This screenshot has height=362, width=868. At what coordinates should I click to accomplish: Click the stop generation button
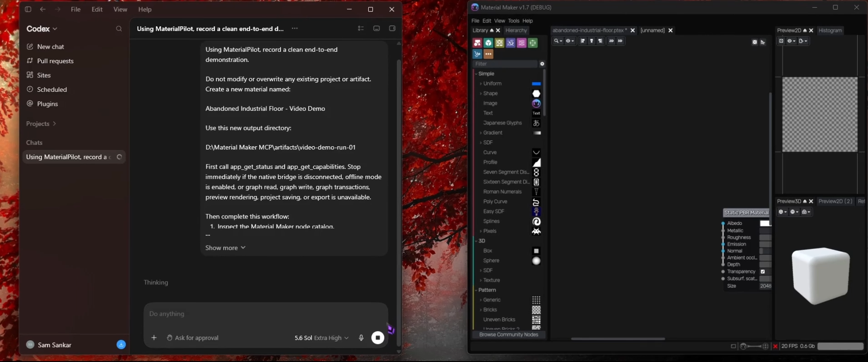click(x=378, y=337)
